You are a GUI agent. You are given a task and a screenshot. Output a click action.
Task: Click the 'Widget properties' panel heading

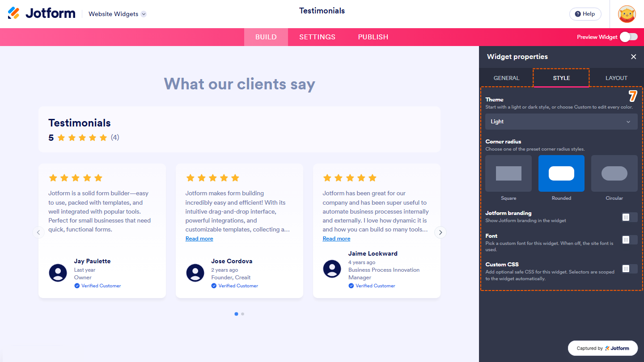coord(517,57)
